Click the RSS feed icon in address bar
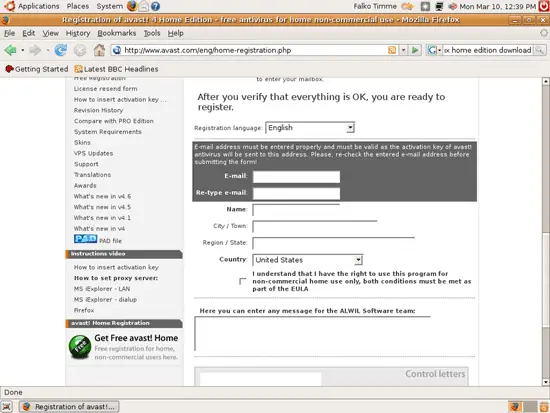550x413 pixels. point(392,50)
